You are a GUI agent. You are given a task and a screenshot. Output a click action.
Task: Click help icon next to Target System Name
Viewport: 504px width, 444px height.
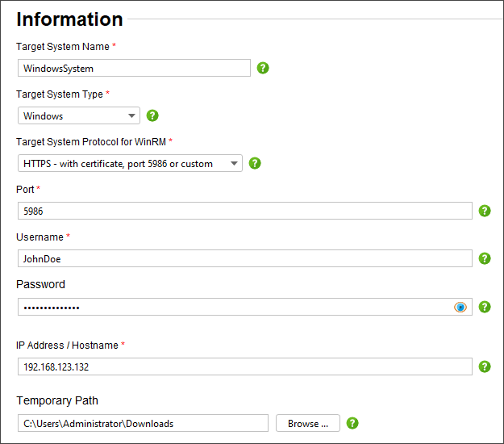point(263,68)
